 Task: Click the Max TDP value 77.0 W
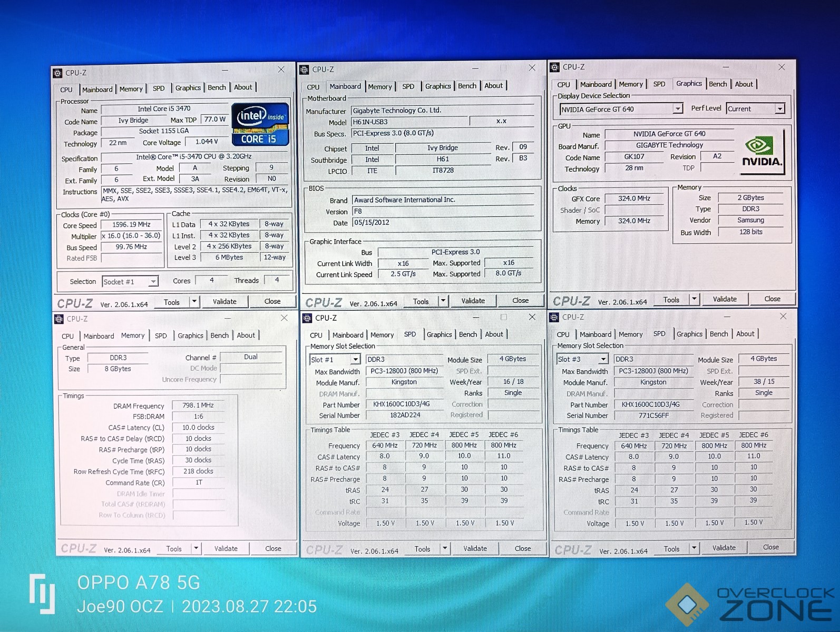pyautogui.click(x=215, y=120)
